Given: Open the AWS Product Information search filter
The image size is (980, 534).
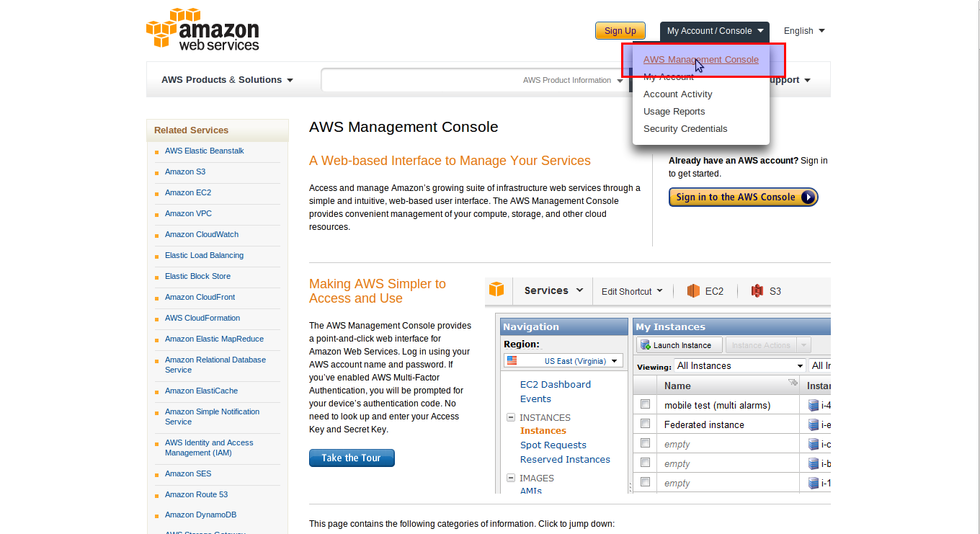Looking at the screenshot, I should (573, 81).
